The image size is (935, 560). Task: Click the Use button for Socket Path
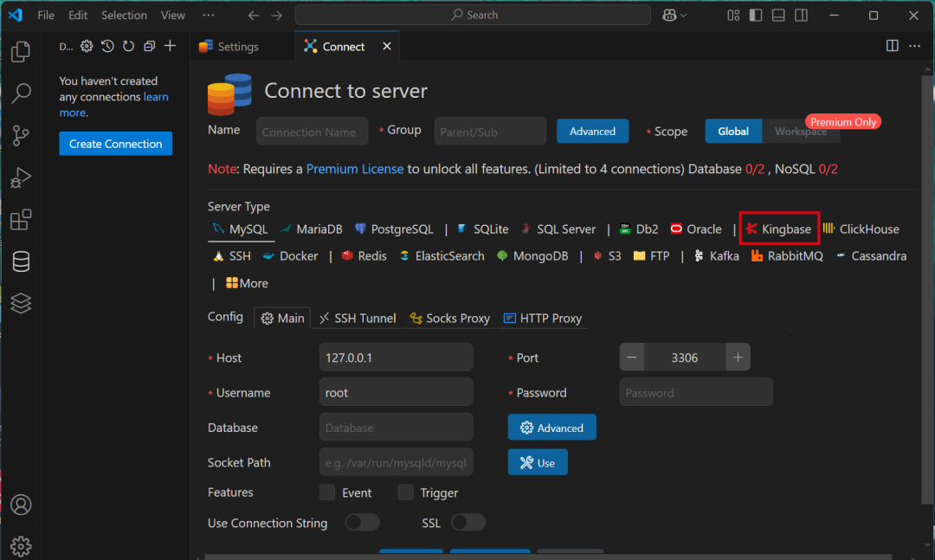538,463
